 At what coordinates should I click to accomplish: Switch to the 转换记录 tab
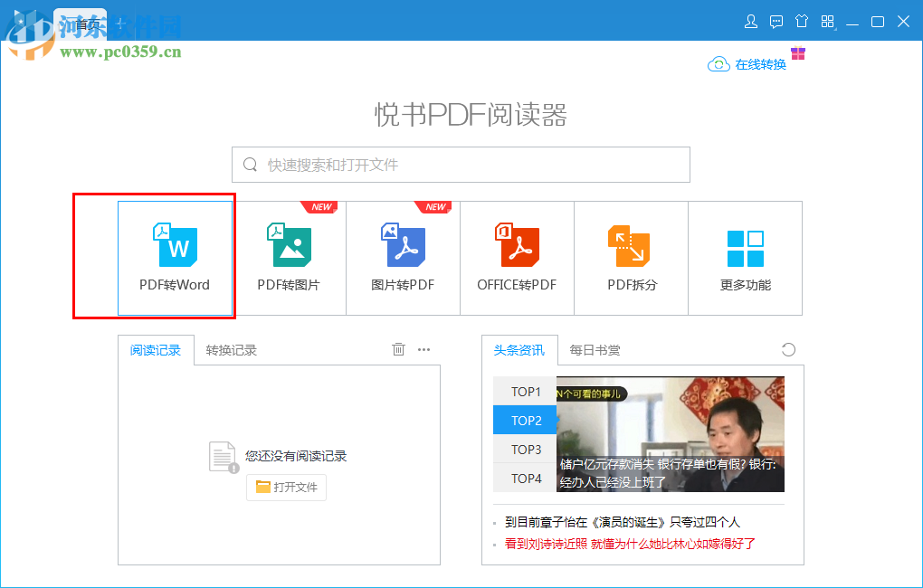[232, 350]
